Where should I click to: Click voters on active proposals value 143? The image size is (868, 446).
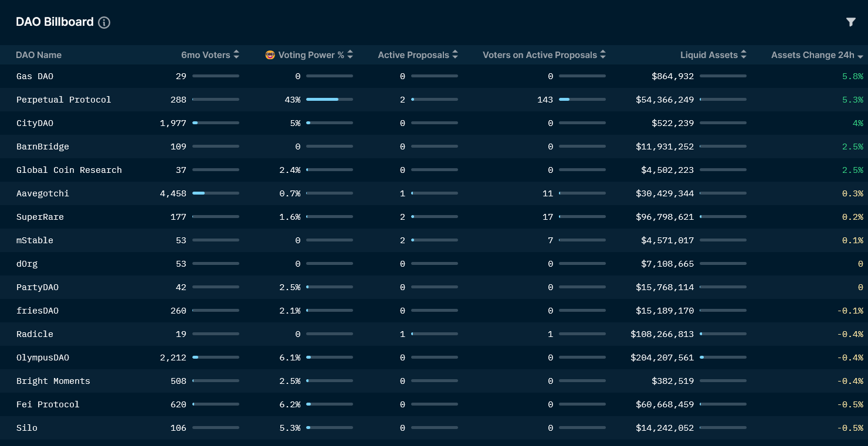coord(545,100)
